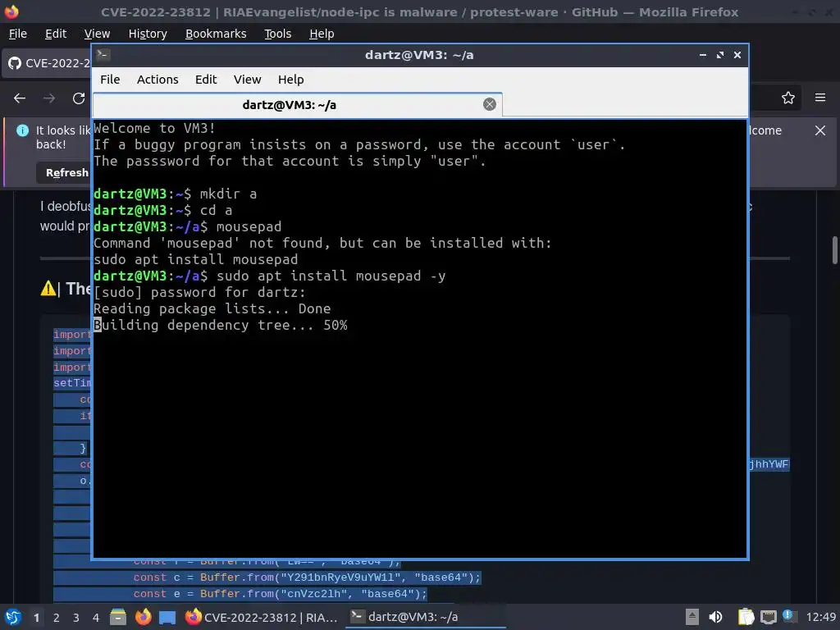Open the application launcher menu in taskbar

[x=13, y=617]
